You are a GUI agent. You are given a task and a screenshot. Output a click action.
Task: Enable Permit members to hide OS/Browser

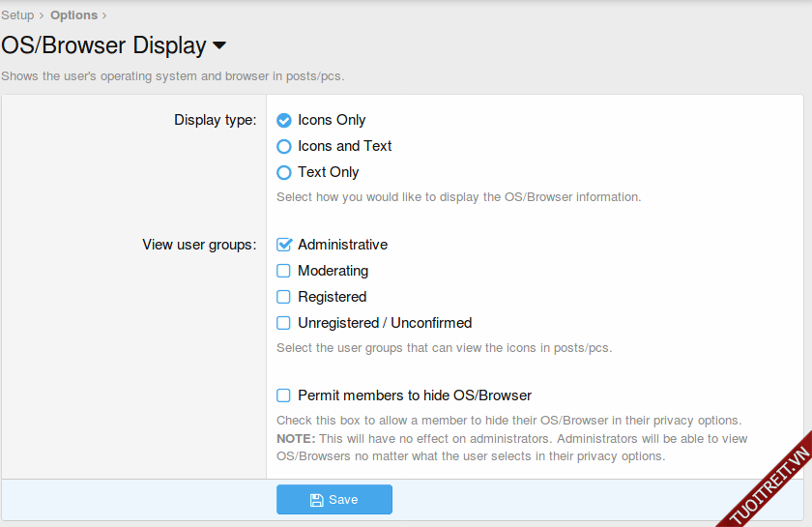[x=284, y=395]
